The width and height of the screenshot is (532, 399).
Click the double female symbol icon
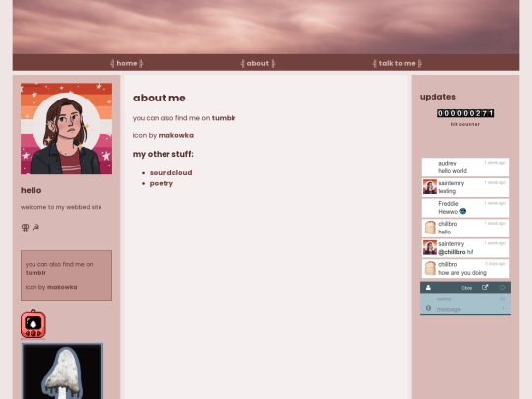click(25, 227)
